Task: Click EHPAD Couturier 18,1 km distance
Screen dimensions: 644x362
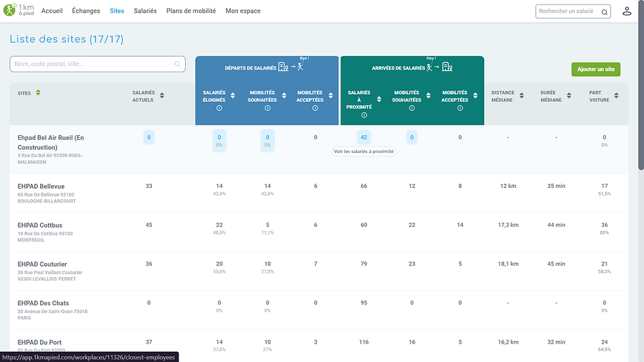Action: pos(508,264)
